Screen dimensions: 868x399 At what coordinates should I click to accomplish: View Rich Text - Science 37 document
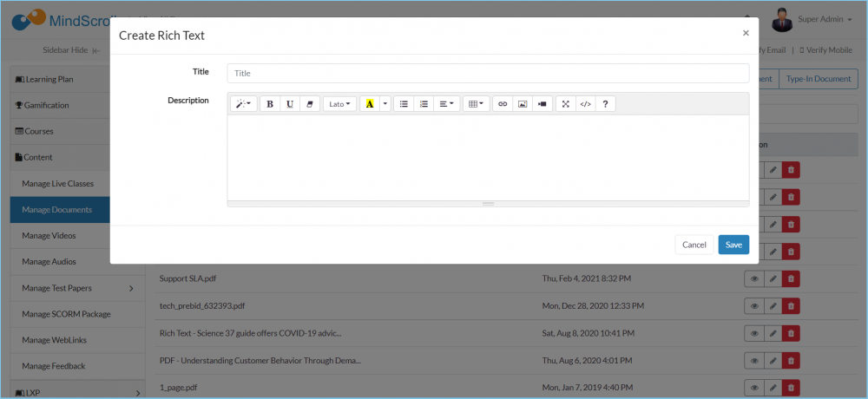click(x=754, y=333)
